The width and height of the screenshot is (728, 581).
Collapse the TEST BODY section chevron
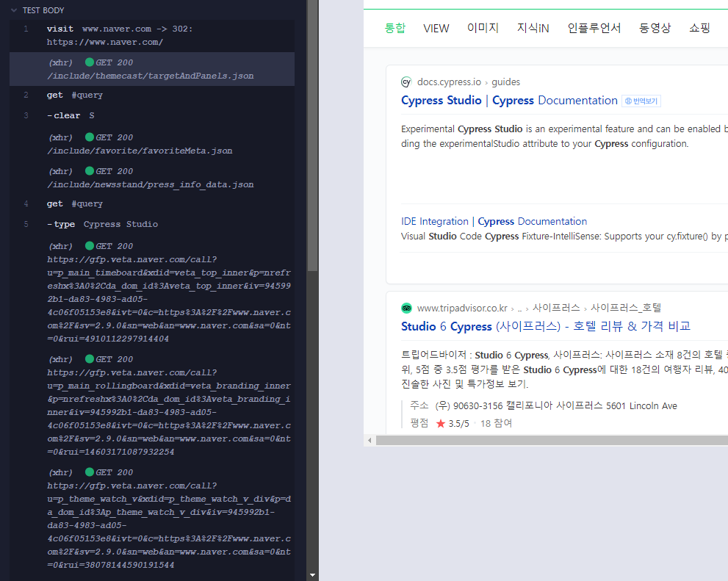pos(14,10)
